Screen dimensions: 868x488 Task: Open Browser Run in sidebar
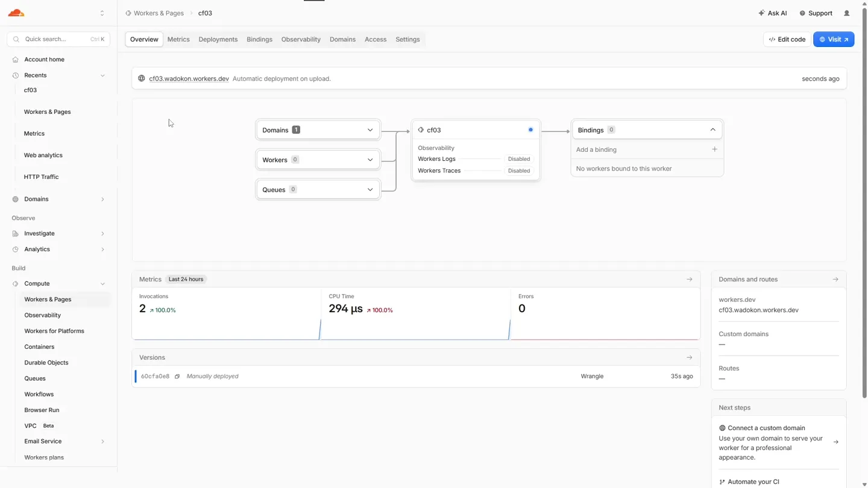42,410
